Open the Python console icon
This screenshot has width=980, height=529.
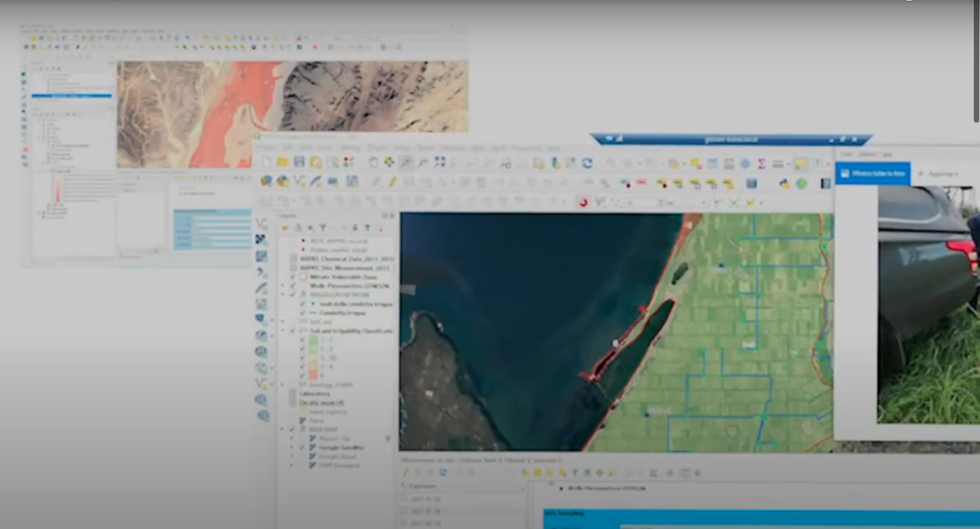(785, 183)
